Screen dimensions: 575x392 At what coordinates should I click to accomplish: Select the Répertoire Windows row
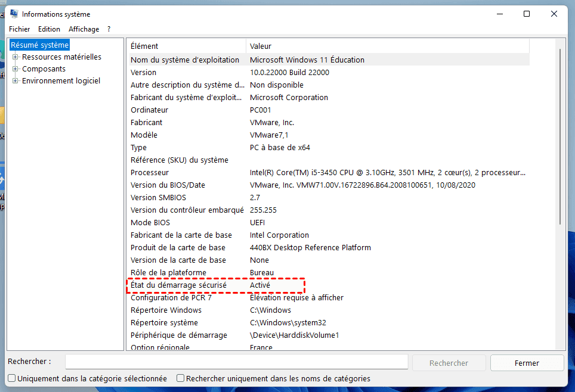point(329,310)
